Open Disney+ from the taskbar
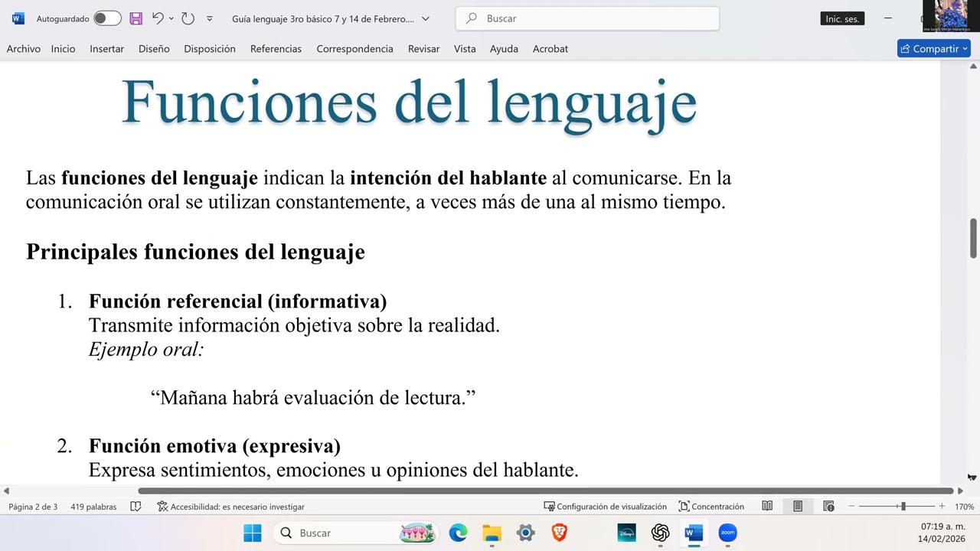Viewport: 980px width, 551px height. (x=626, y=533)
